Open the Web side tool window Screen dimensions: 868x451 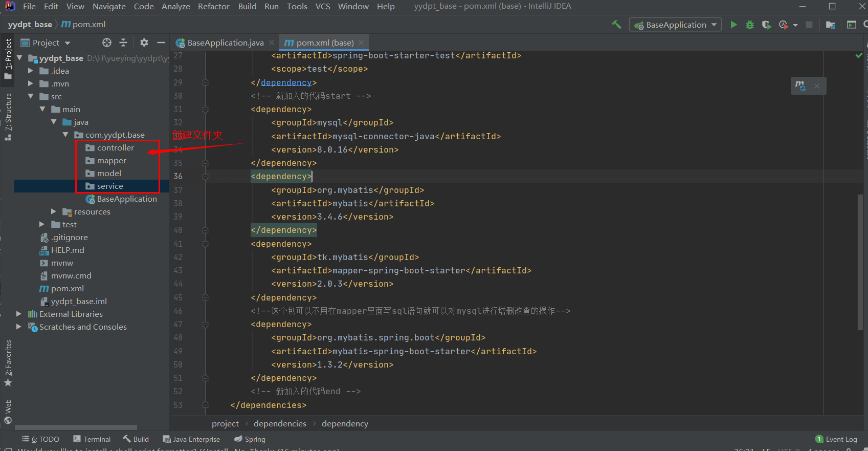coord(8,412)
